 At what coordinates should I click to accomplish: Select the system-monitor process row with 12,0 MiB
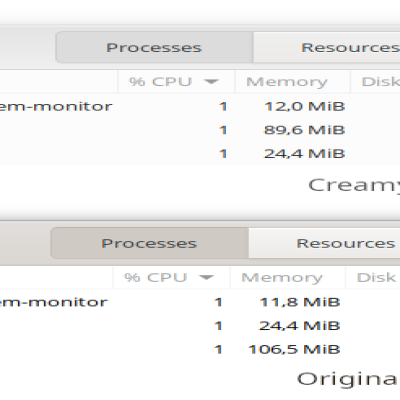[x=200, y=106]
